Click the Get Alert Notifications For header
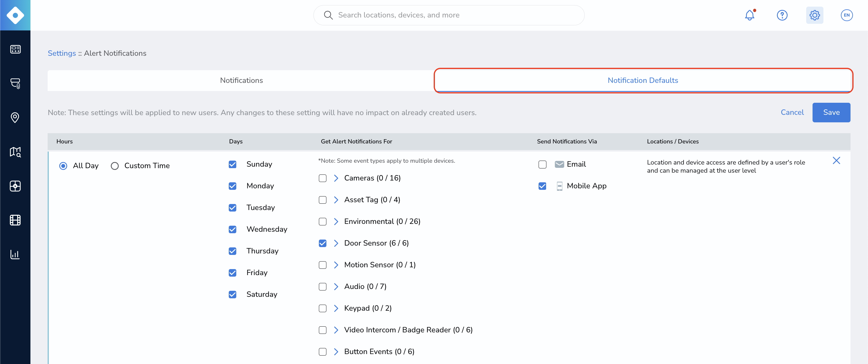 coord(357,142)
